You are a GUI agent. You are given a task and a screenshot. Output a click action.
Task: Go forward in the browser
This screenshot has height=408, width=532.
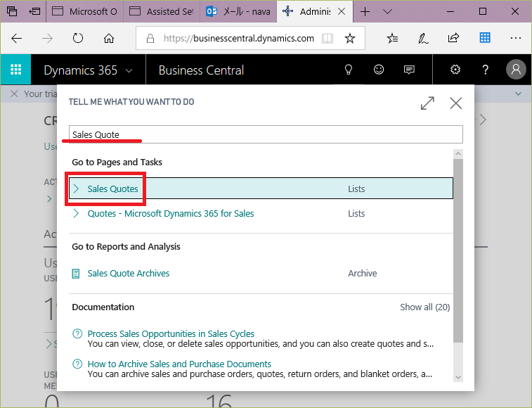[x=47, y=39]
